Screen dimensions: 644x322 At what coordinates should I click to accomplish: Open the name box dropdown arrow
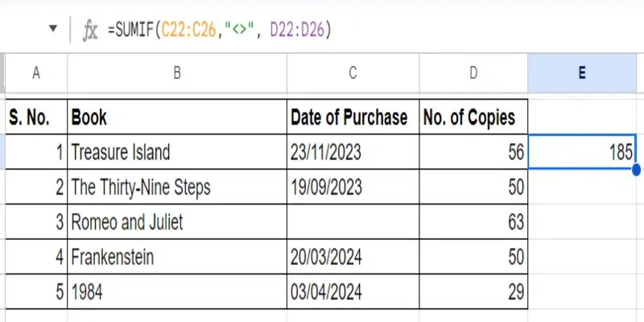(x=53, y=30)
